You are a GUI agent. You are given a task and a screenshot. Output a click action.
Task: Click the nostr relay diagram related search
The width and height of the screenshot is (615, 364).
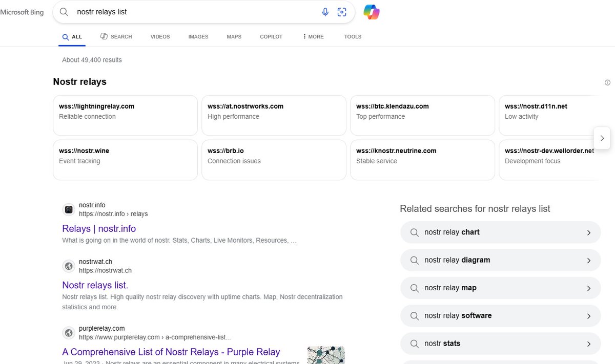coord(500,260)
